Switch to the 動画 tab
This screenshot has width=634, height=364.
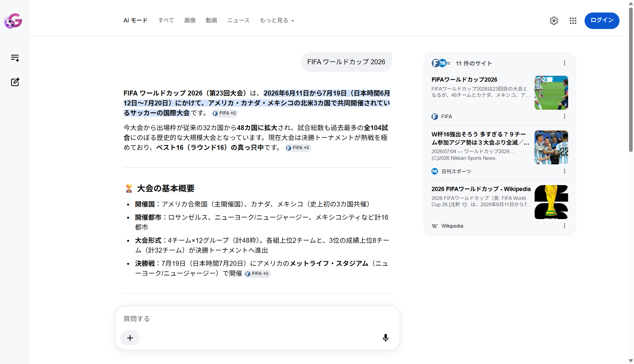[211, 20]
